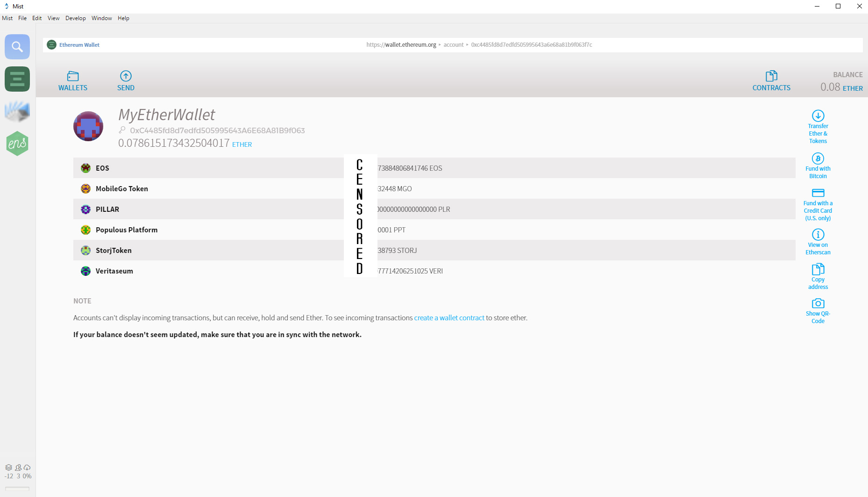Click the Veritaseum token icon
This screenshot has height=497, width=868.
85,271
